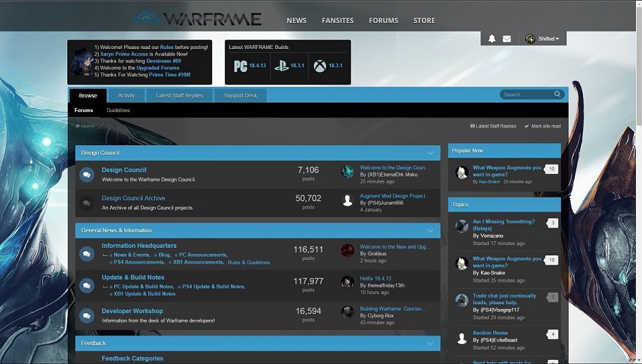Screen dimensions: 642x364
Task: Open the Saryn Prime Access link
Action: (x=124, y=54)
